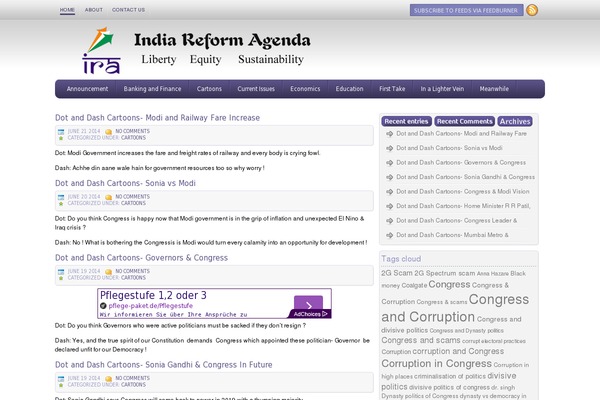Viewport: 600px width, 400px height.
Task: Click Anna Hazare tag
Action: point(492,274)
